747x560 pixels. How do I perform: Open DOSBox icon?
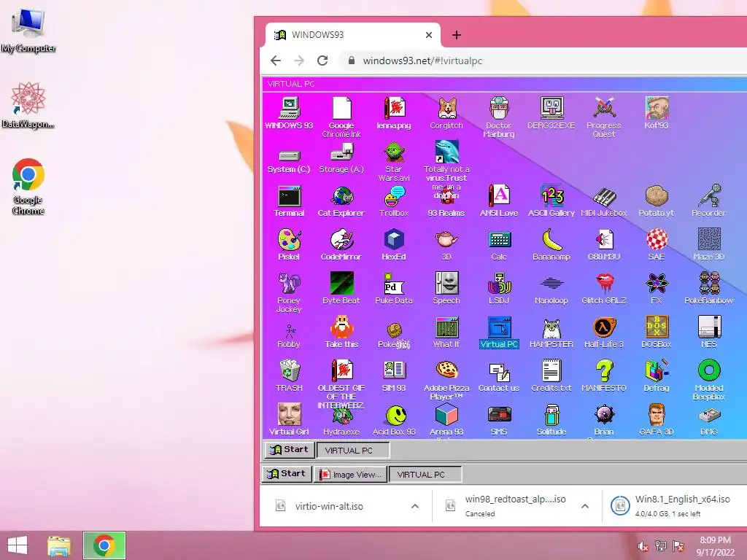657,332
